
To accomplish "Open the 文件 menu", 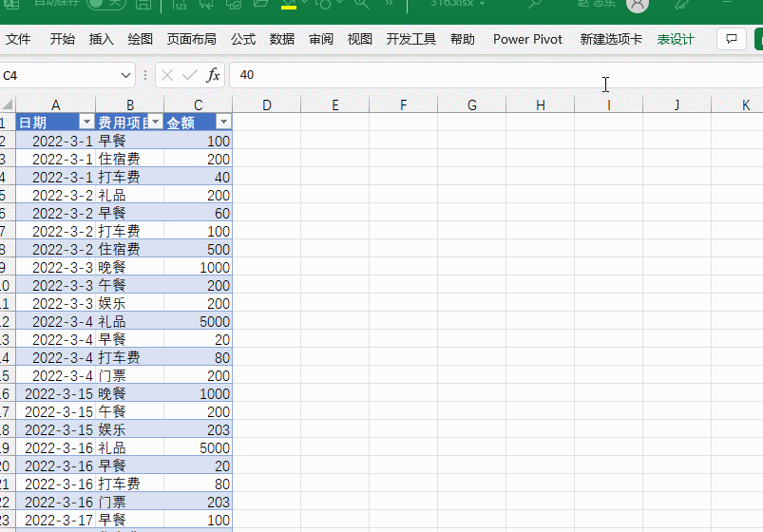I will tap(18, 39).
